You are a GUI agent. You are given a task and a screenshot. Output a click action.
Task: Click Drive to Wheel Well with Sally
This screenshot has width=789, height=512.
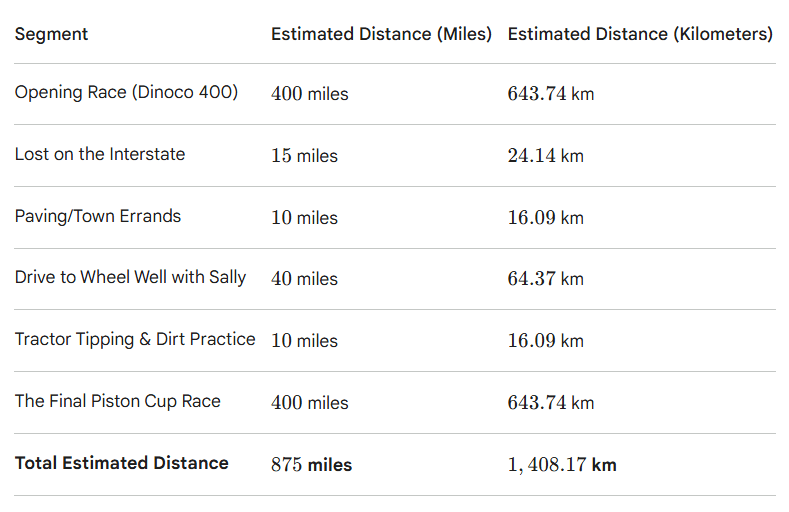click(130, 278)
